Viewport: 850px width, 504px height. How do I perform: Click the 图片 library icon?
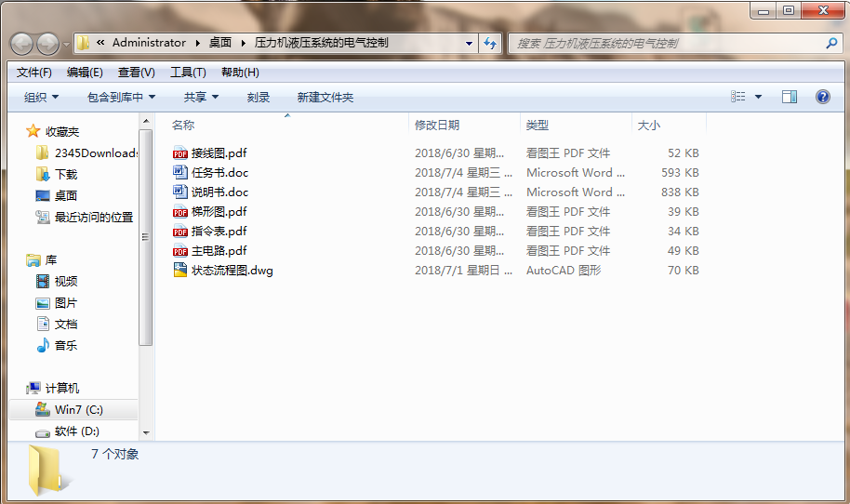pos(42,302)
